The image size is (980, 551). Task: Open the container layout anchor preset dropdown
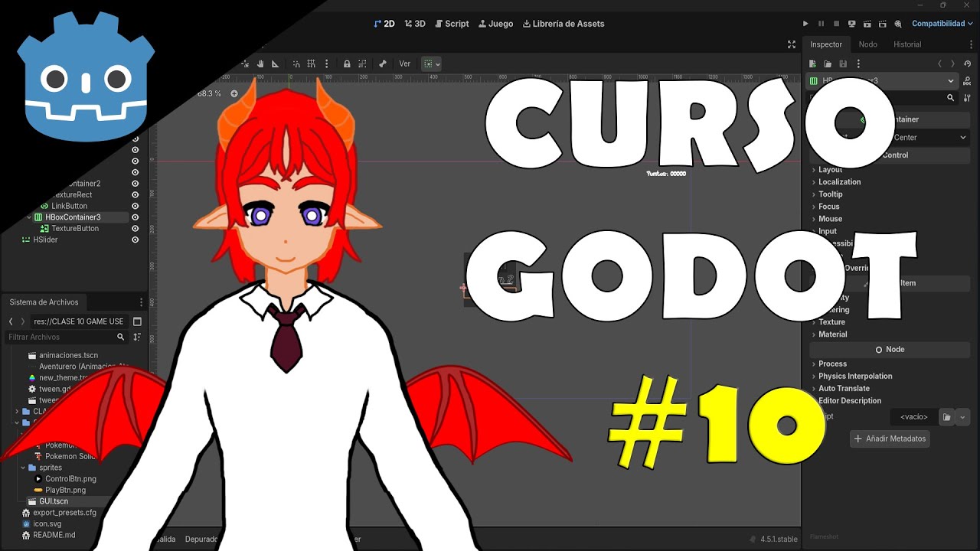(x=432, y=64)
